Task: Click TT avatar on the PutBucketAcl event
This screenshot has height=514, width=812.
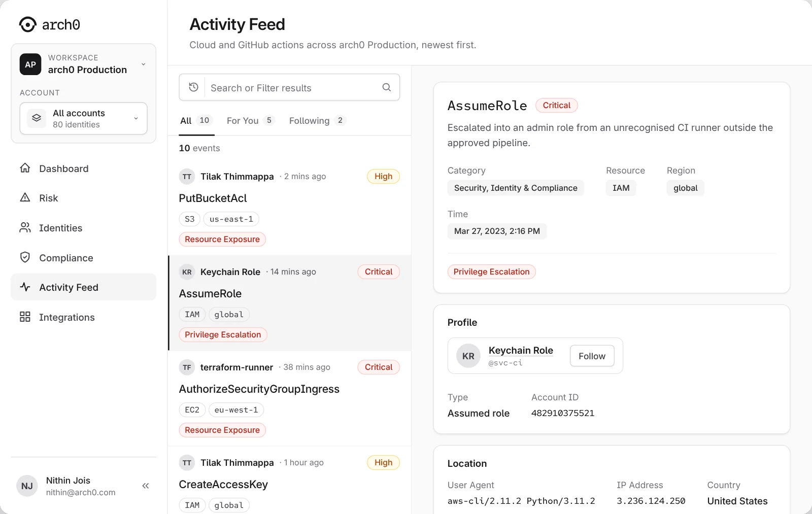Action: click(x=187, y=176)
